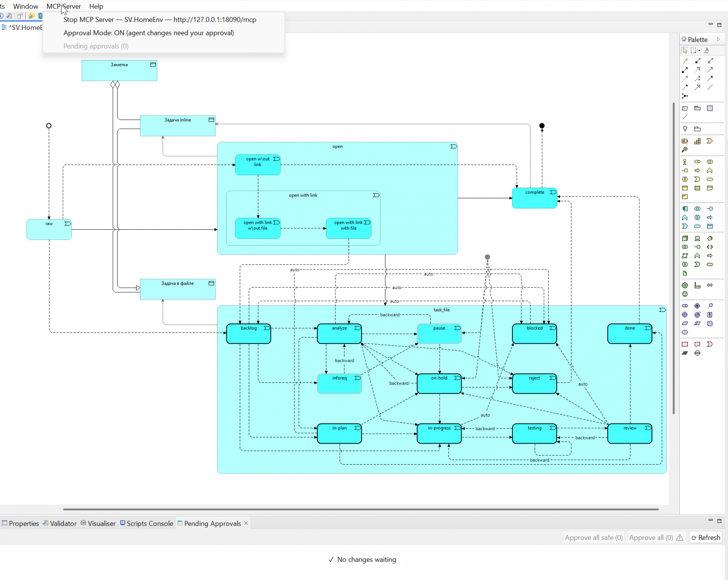Pick the Select tool in the Palette
This screenshot has height=580, width=728.
point(685,50)
